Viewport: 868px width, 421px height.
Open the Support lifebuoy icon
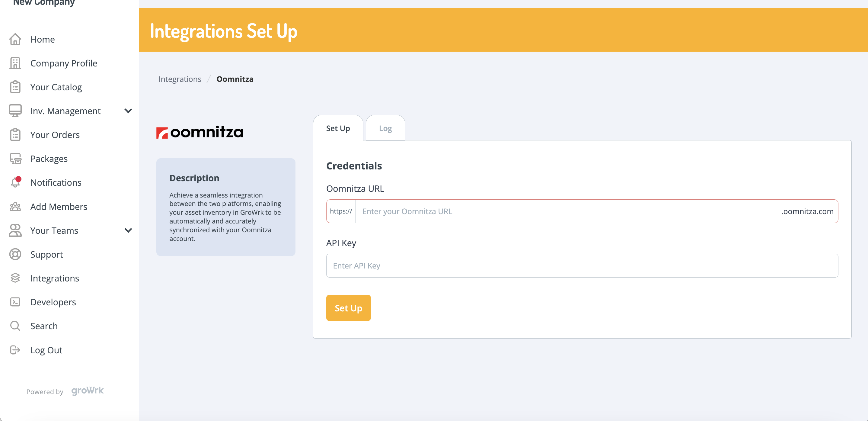point(15,255)
